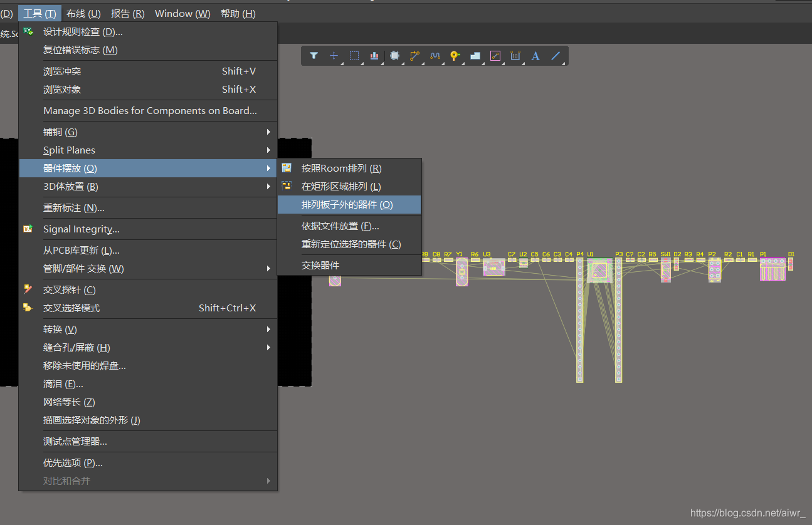Choose 从PCB库更新 (L)...
The height and width of the screenshot is (525, 812).
tap(148, 250)
